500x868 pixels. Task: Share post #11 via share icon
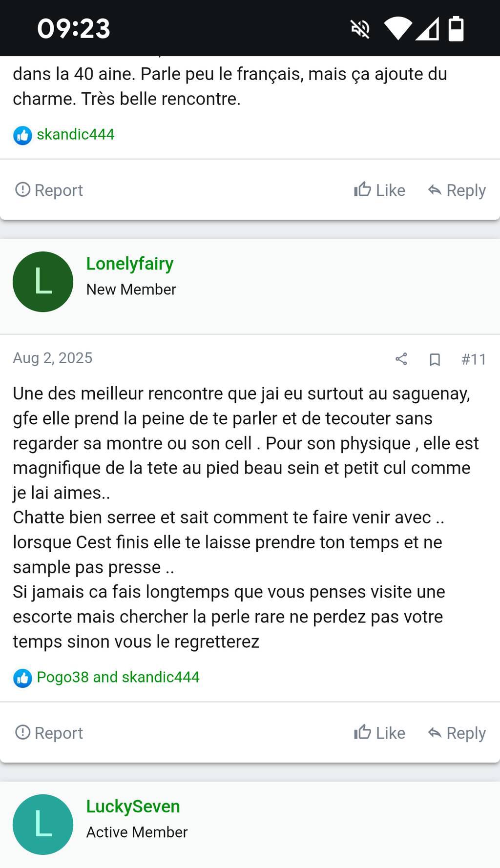(x=401, y=359)
